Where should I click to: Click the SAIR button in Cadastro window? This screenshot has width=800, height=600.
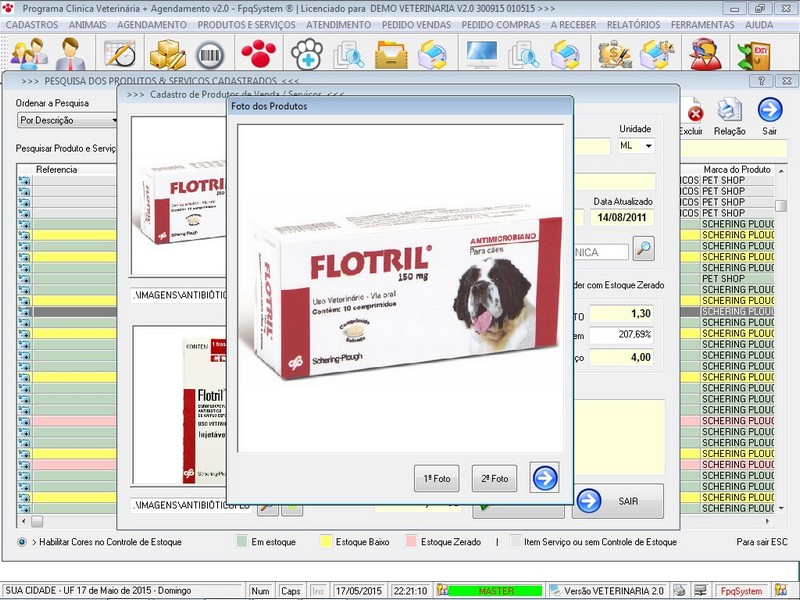click(618, 501)
